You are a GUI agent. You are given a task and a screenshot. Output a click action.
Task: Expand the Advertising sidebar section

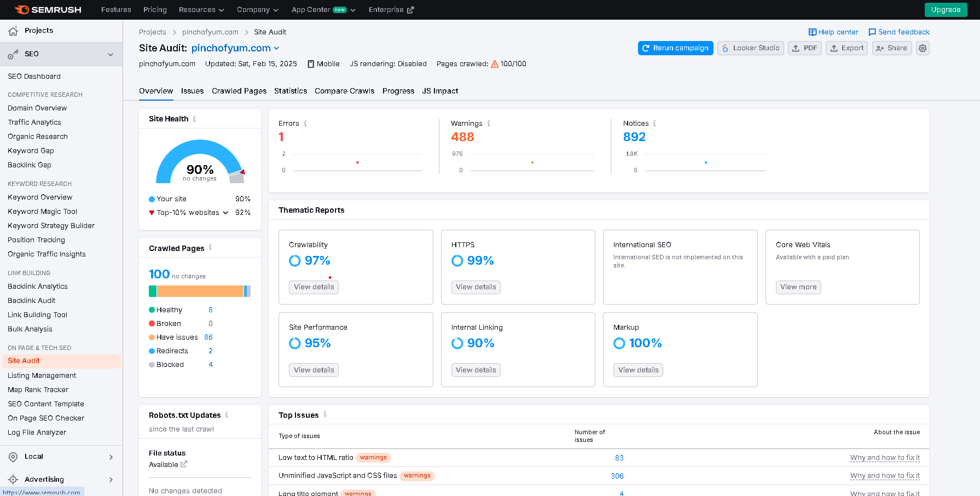(x=111, y=480)
